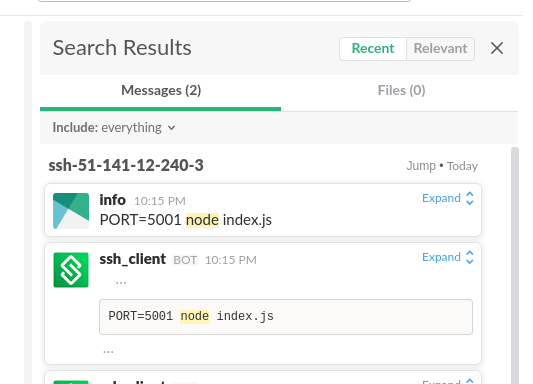Open the Include: everything dropdown
This screenshot has height=384, width=533.
pyautogui.click(x=114, y=128)
